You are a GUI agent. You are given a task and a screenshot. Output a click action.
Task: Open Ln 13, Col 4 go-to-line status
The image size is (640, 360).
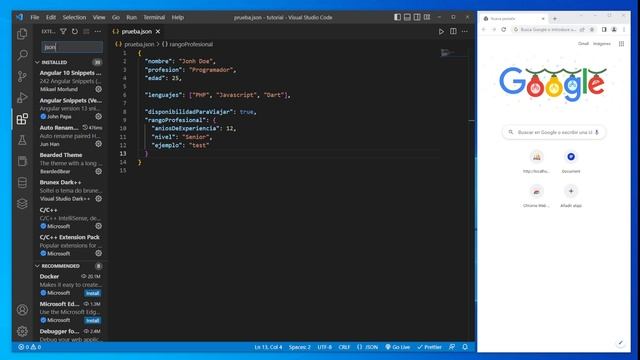[x=268, y=347]
